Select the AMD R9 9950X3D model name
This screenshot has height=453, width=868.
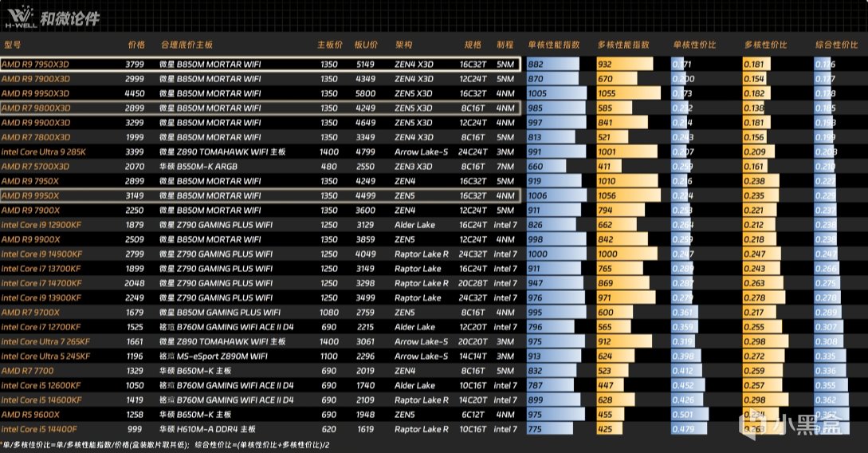(x=35, y=93)
